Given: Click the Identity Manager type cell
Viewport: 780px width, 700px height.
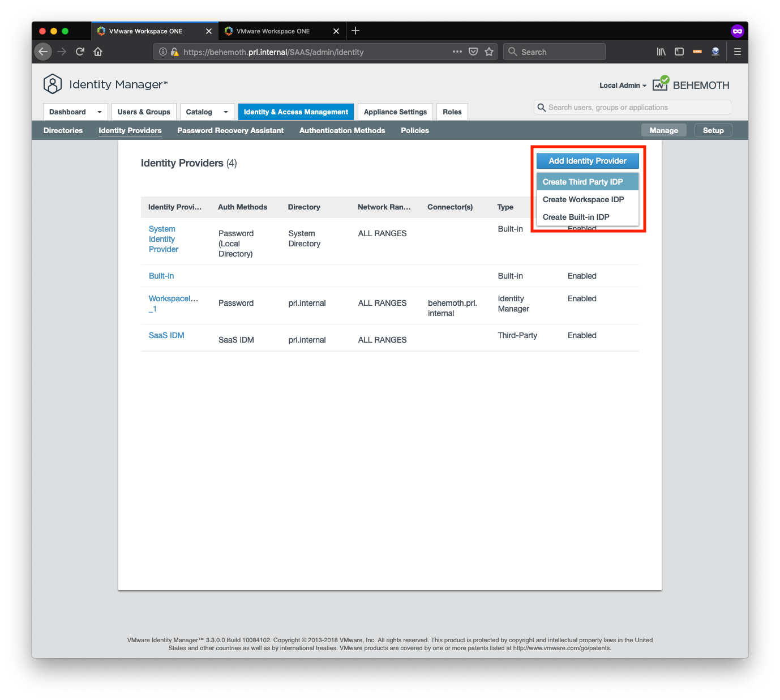Looking at the screenshot, I should click(x=513, y=304).
